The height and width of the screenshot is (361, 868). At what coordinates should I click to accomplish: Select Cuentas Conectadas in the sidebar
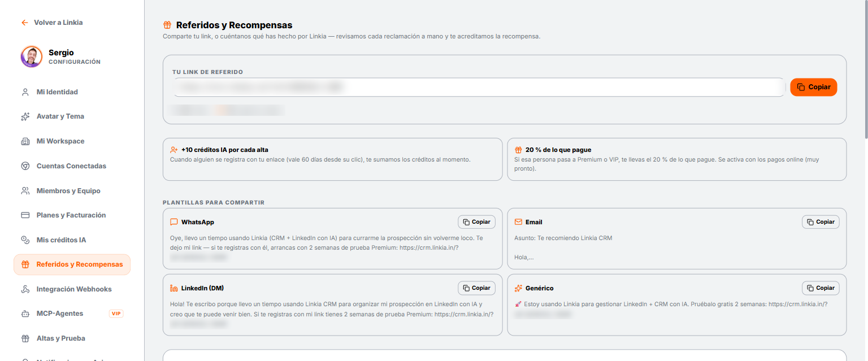72,166
